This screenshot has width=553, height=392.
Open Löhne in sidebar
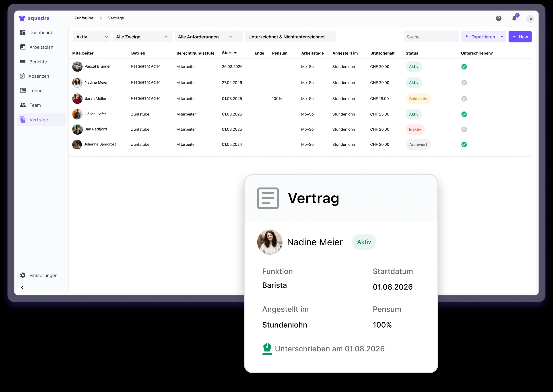41,90
